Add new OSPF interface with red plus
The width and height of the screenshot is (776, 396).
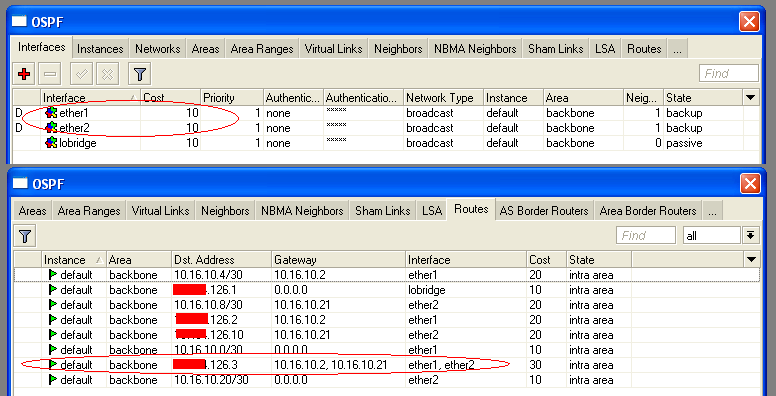pos(24,74)
